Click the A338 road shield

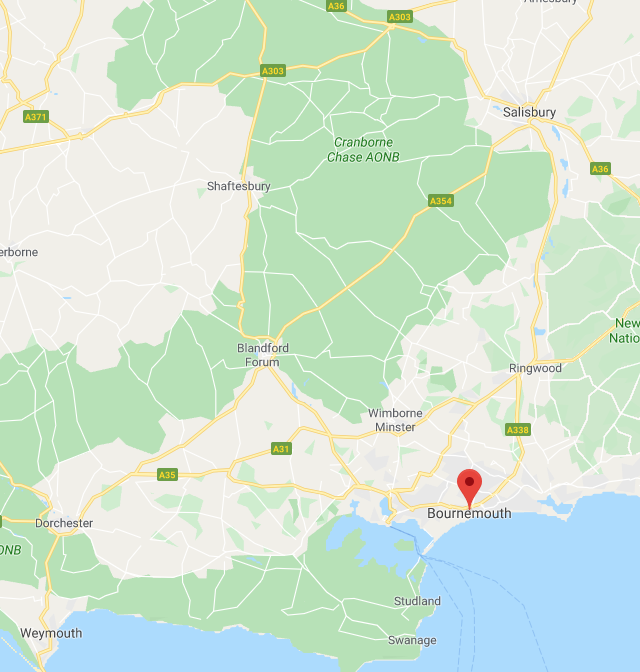click(x=518, y=429)
